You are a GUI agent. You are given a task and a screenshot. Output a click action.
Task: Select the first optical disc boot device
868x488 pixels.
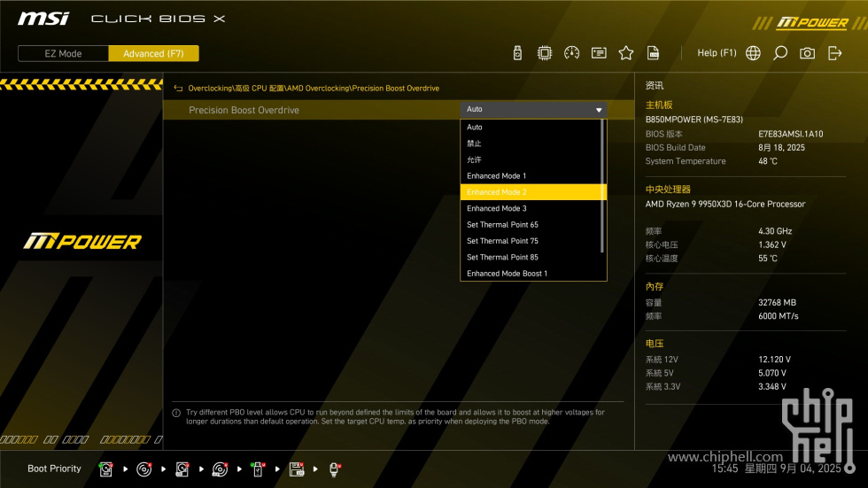tap(143, 469)
